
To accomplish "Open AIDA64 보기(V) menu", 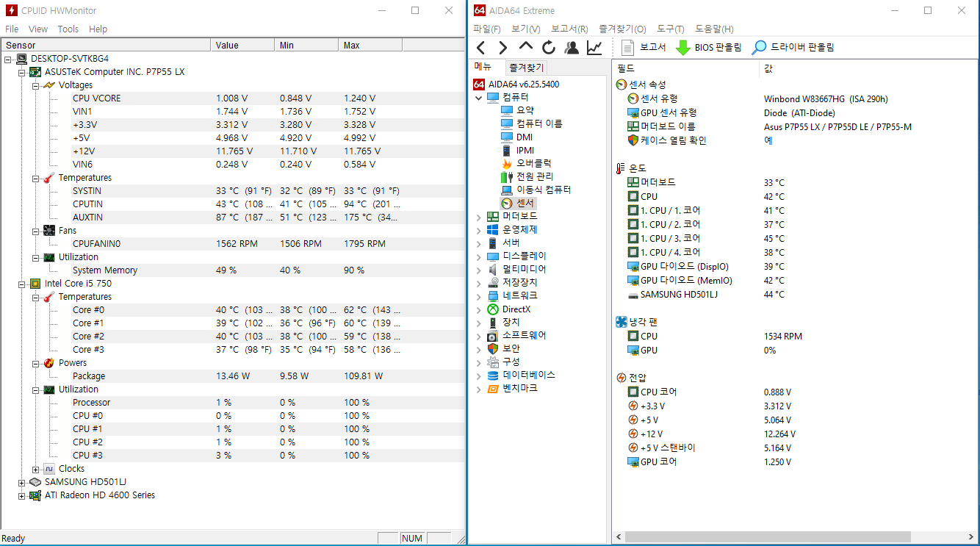I will pyautogui.click(x=525, y=29).
